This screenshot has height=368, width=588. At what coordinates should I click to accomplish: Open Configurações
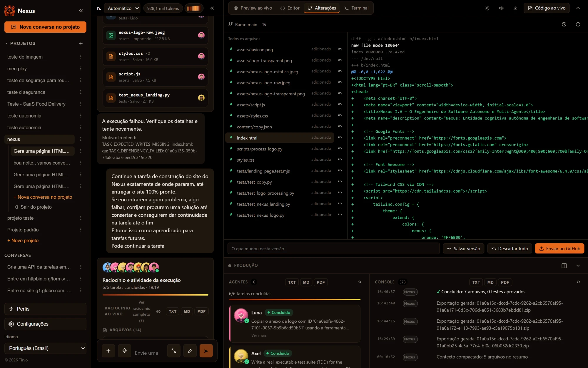pos(45,324)
